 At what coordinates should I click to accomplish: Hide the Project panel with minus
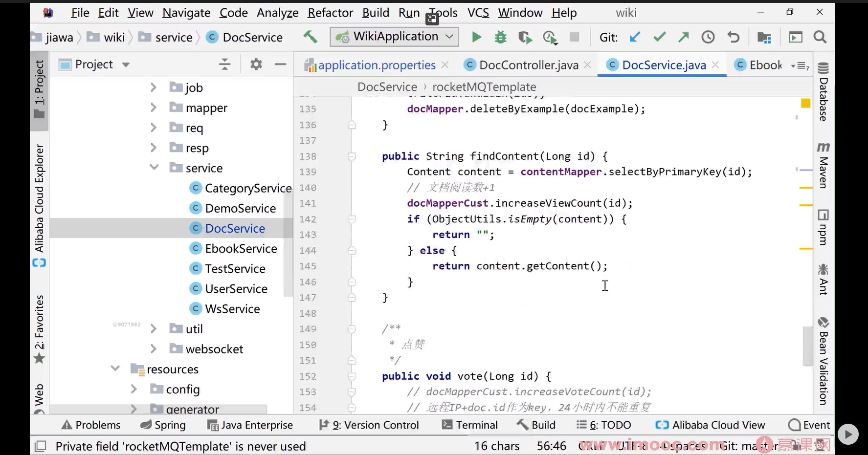[281, 64]
